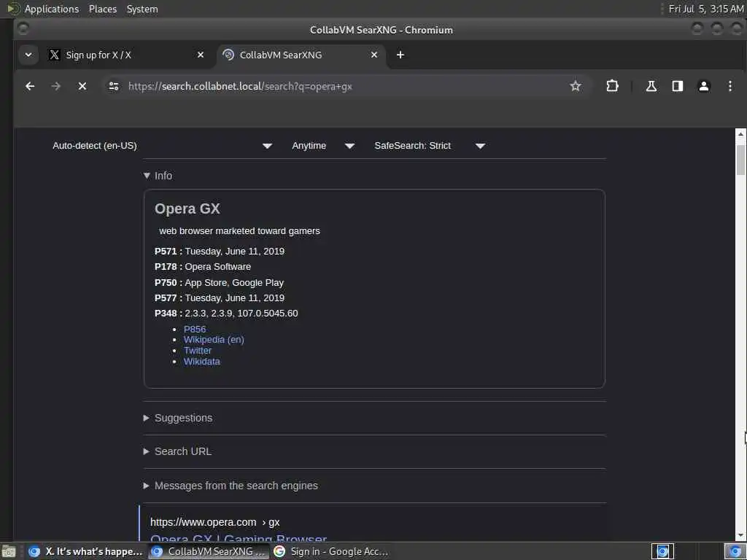Click 'web browser marketed toward gamers' text

point(239,231)
